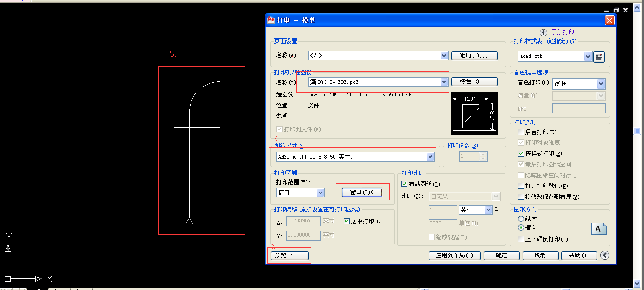
Task: Click the X offset field 2.703967
Action: [x=303, y=221]
